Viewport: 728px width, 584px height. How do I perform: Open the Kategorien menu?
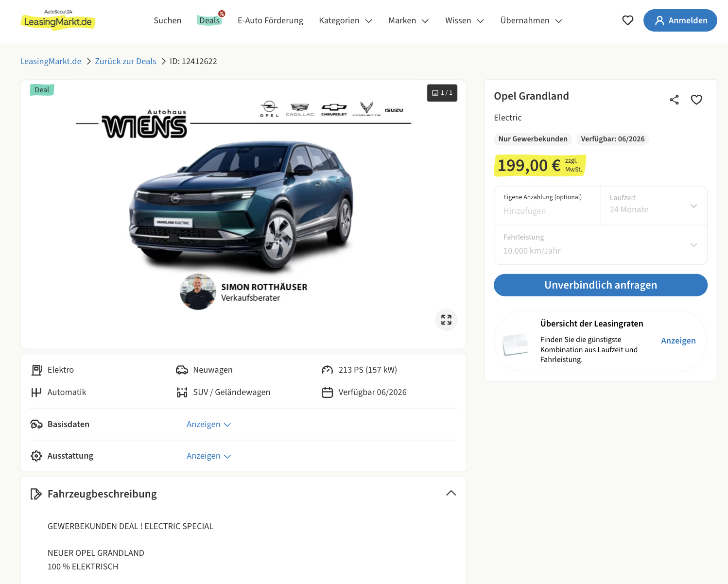click(345, 20)
